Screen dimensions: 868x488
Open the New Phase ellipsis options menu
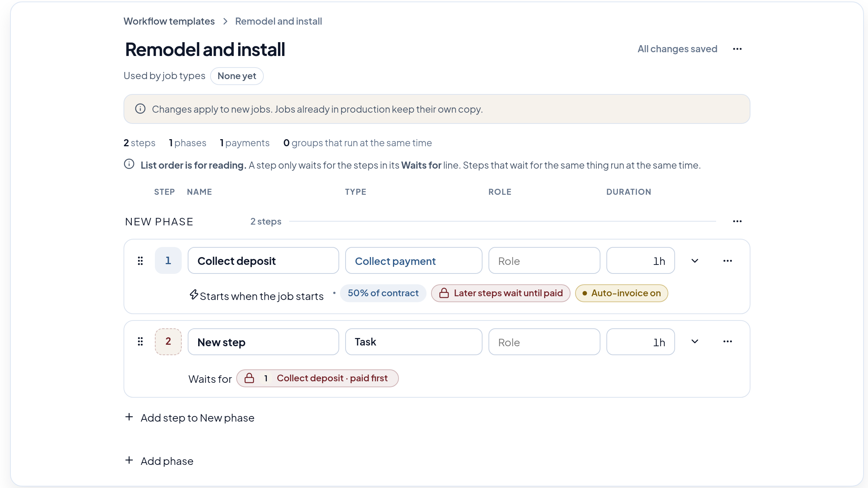(737, 222)
